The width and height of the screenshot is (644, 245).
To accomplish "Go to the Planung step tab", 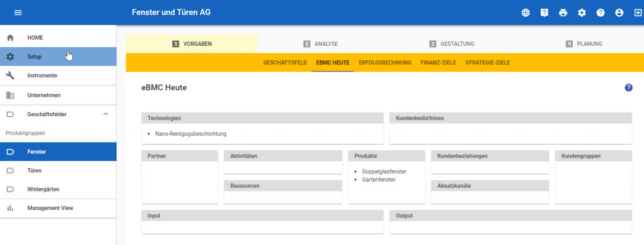I will click(584, 43).
